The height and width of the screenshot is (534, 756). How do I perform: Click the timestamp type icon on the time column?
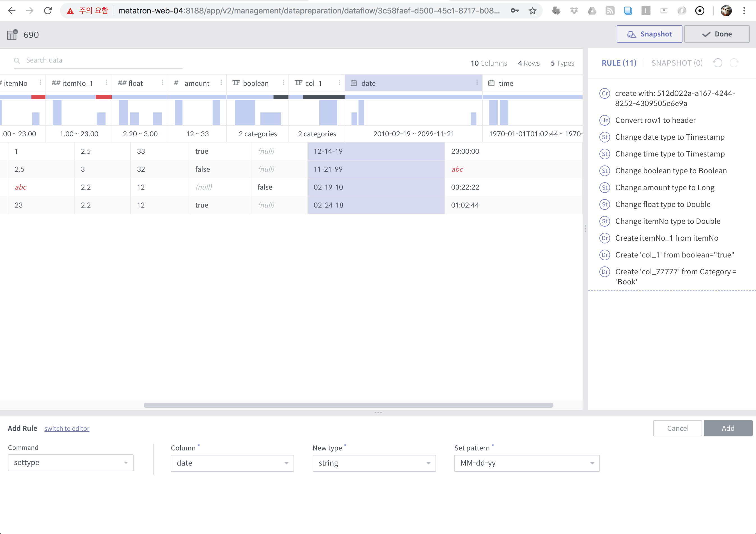[x=491, y=83]
